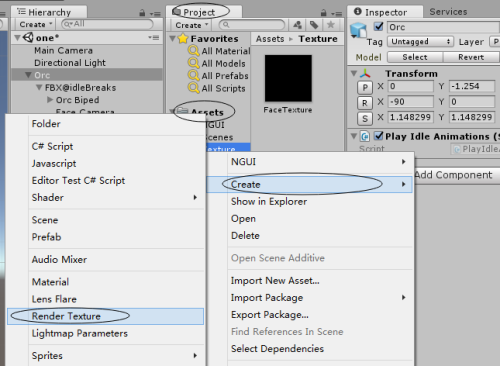Click the Scale S button in Transform
Image resolution: width=500 pixels, height=366 pixels.
pyautogui.click(x=365, y=118)
